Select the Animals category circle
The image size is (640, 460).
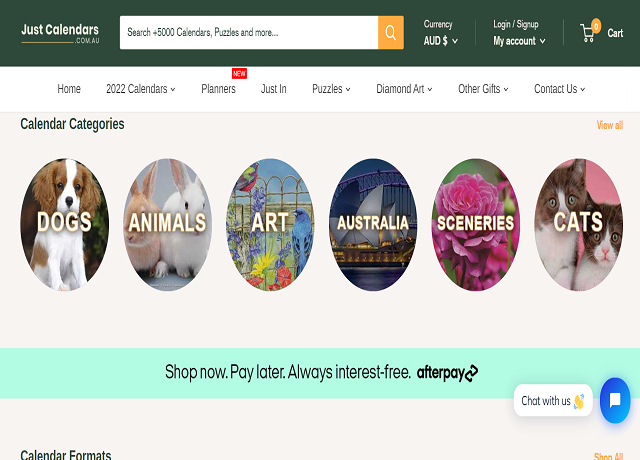point(167,224)
